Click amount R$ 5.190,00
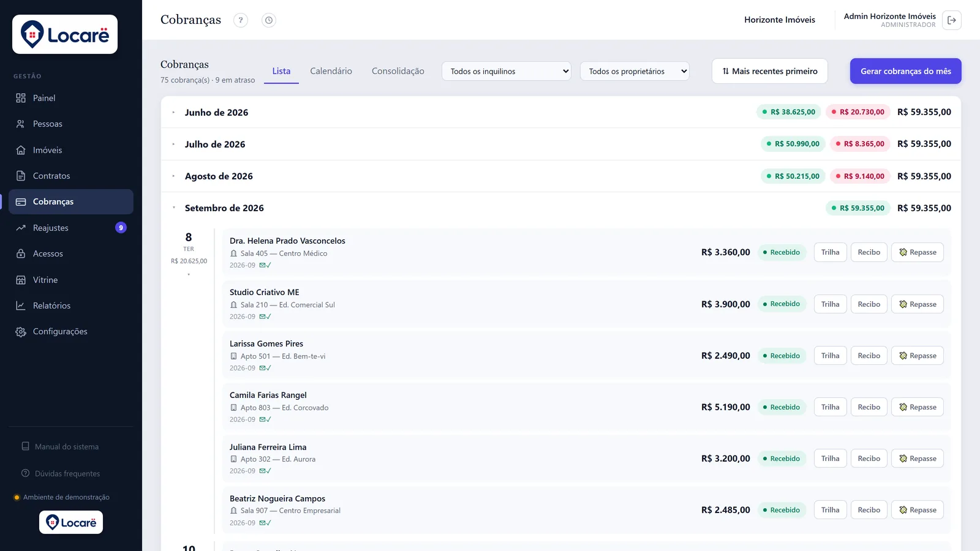 click(726, 407)
